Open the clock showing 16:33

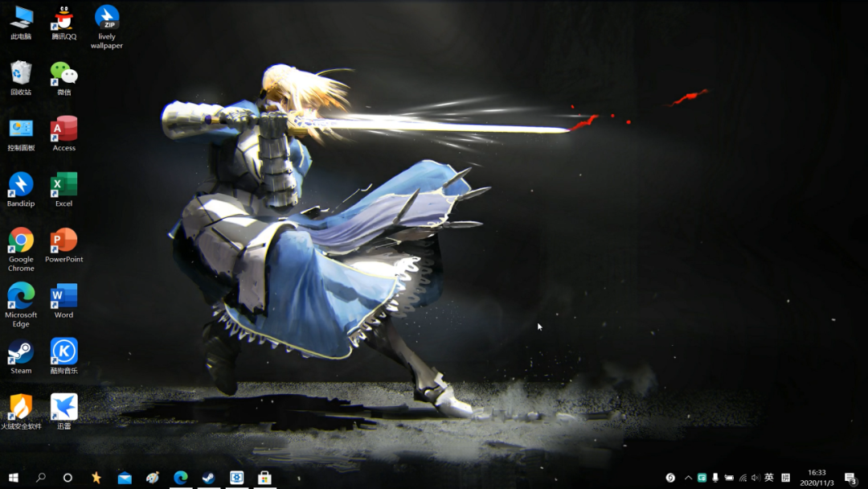(817, 478)
